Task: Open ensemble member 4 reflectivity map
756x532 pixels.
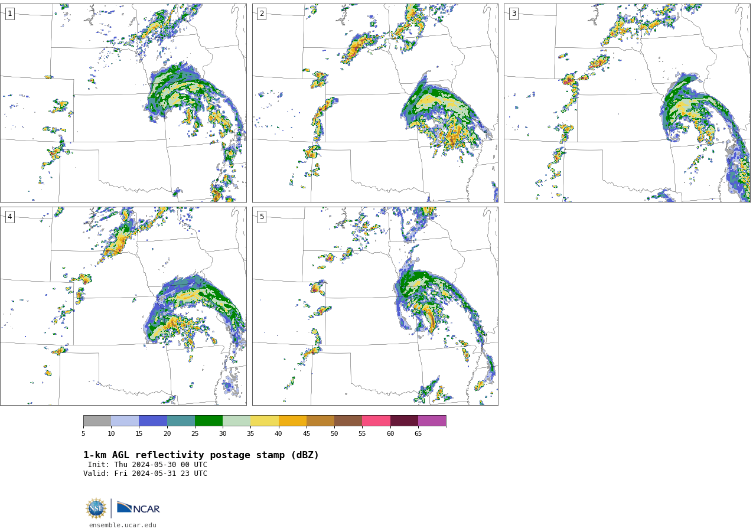Action: 123,306
